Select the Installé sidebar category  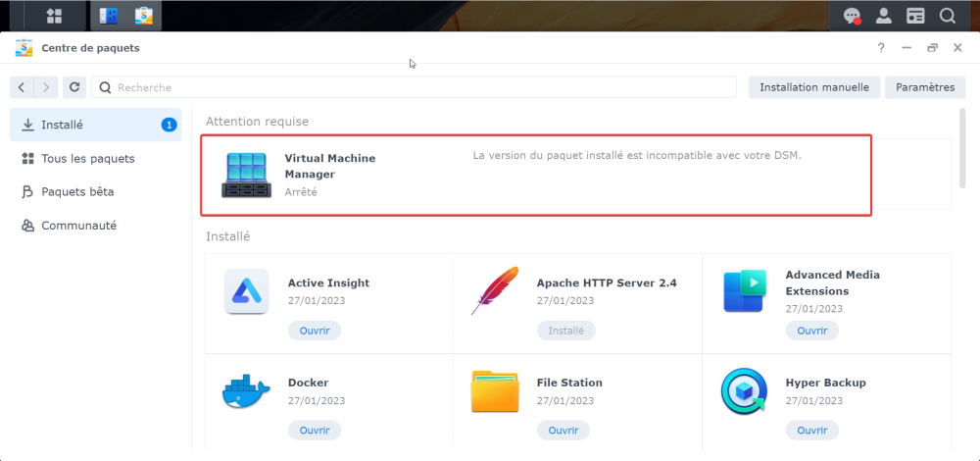(96, 125)
